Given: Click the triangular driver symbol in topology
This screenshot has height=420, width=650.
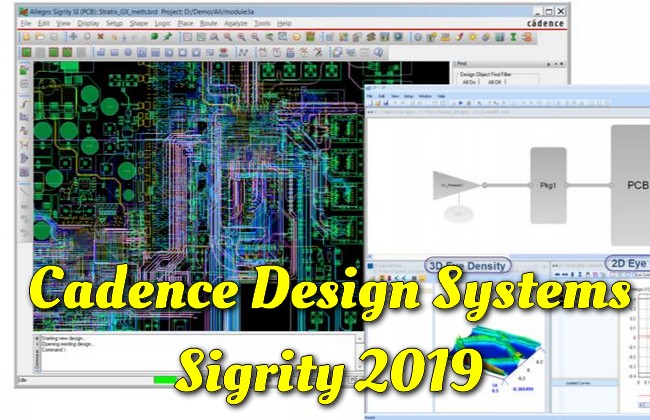Looking at the screenshot, I should [x=456, y=185].
